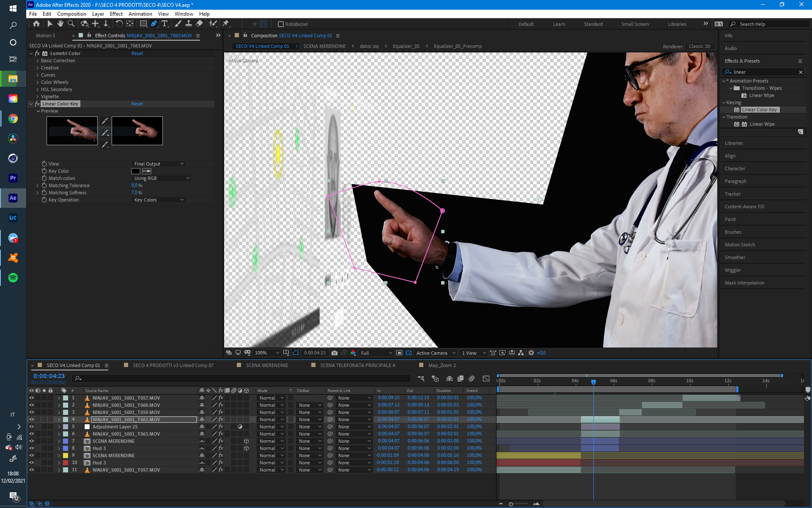Toggle Linear Color Key effect fx switch
The height and width of the screenshot is (508, 812).
(x=37, y=104)
